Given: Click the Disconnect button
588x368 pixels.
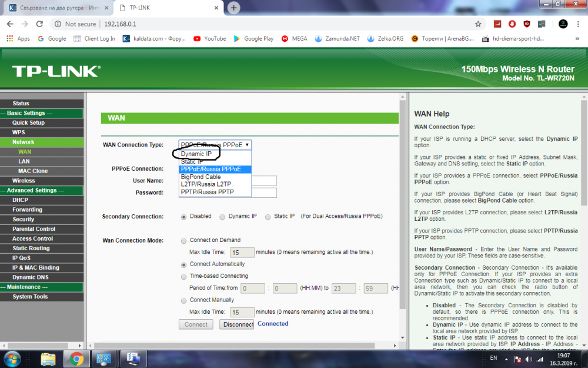Looking at the screenshot, I should [x=236, y=324].
